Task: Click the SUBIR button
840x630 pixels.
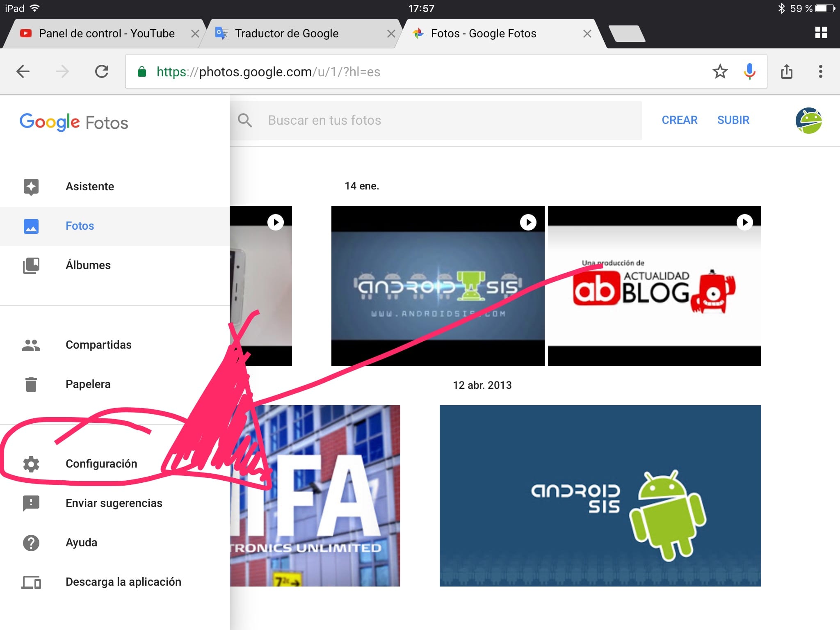Action: click(733, 120)
